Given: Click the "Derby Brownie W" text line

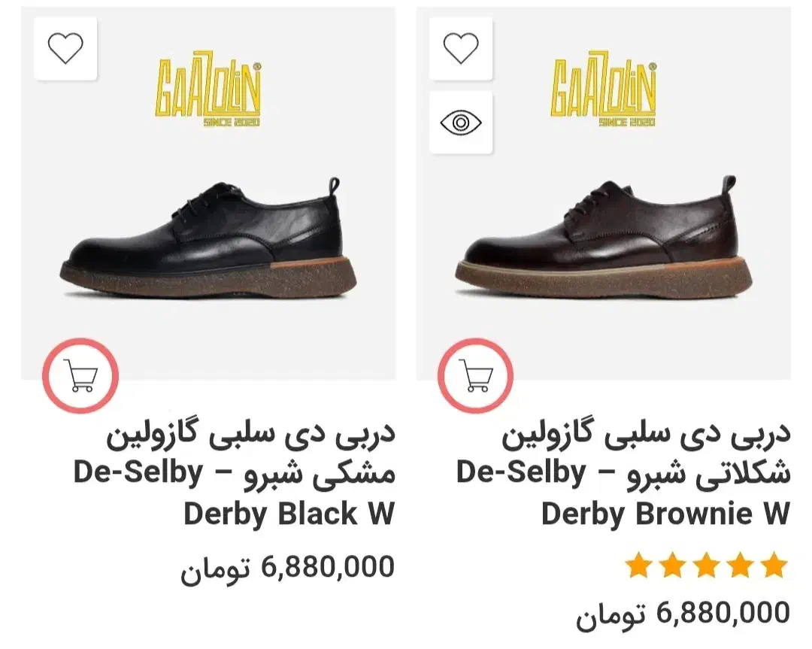Looking at the screenshot, I should coord(665,514).
